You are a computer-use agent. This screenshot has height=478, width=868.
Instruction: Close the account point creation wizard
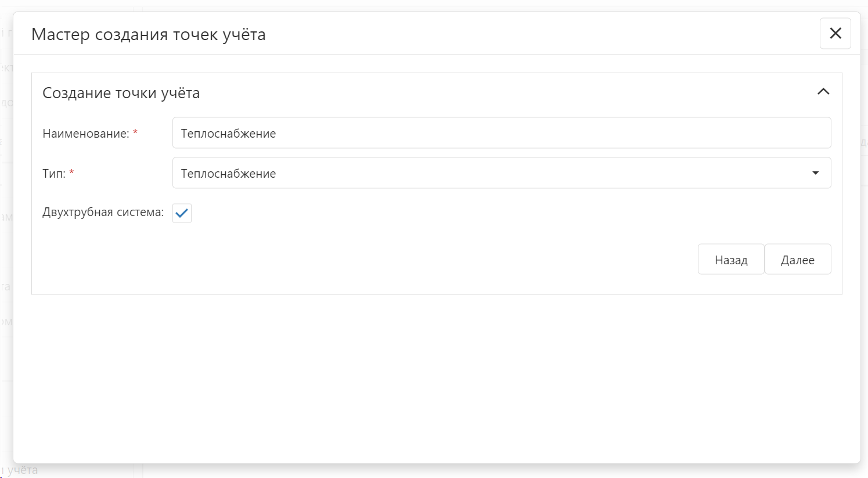835,34
